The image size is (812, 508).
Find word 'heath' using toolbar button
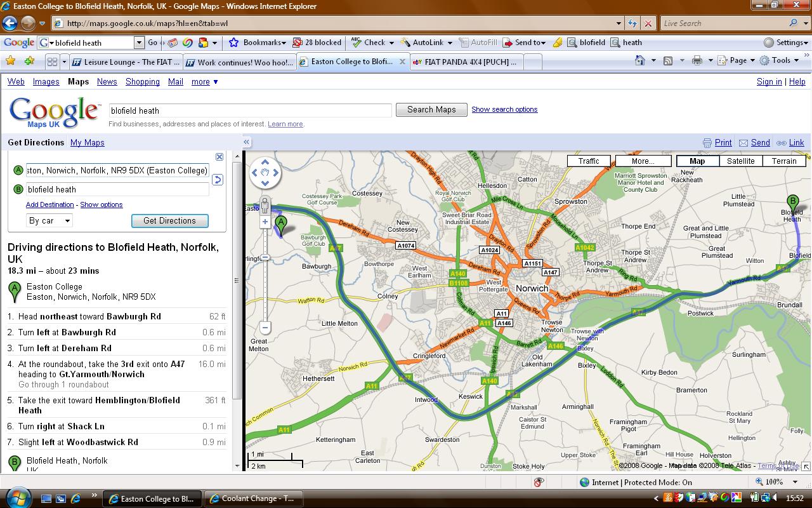pyautogui.click(x=626, y=43)
